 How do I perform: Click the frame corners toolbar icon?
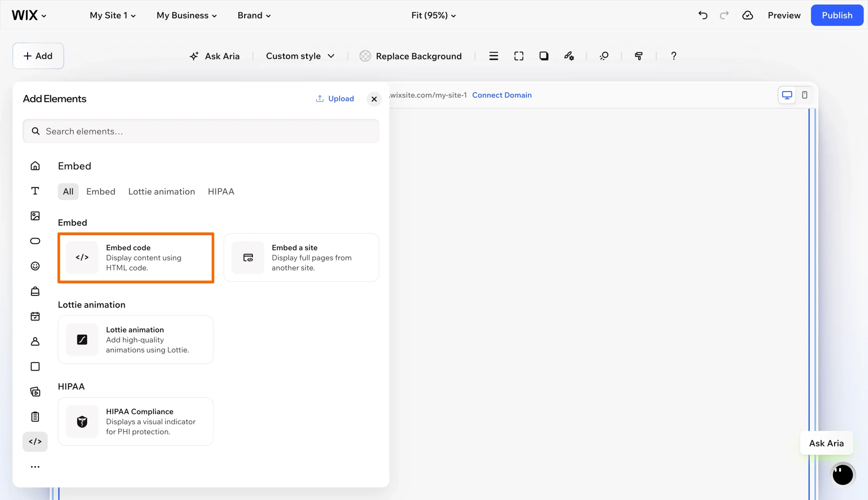tap(518, 56)
